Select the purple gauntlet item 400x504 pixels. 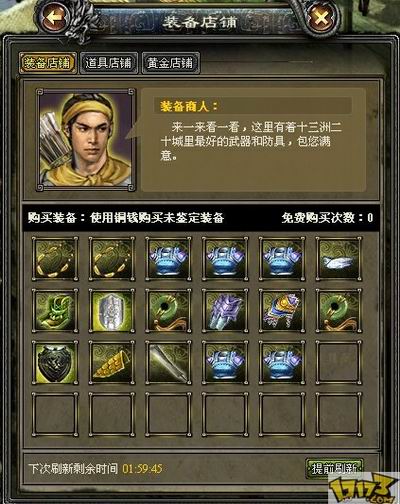[x=225, y=311]
